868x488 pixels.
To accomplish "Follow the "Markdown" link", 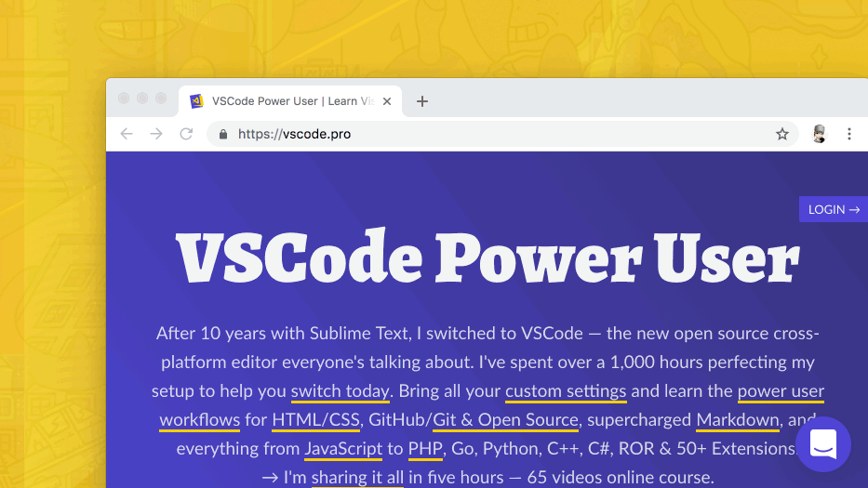I will (738, 420).
